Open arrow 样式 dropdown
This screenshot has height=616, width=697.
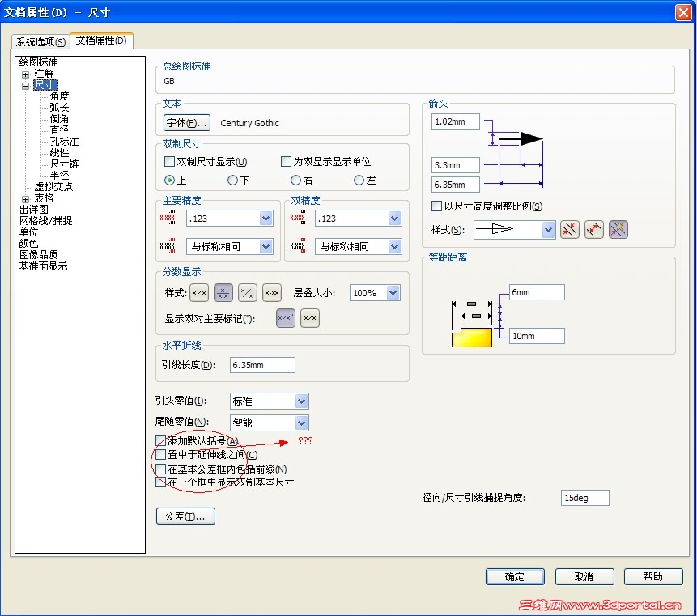point(548,230)
